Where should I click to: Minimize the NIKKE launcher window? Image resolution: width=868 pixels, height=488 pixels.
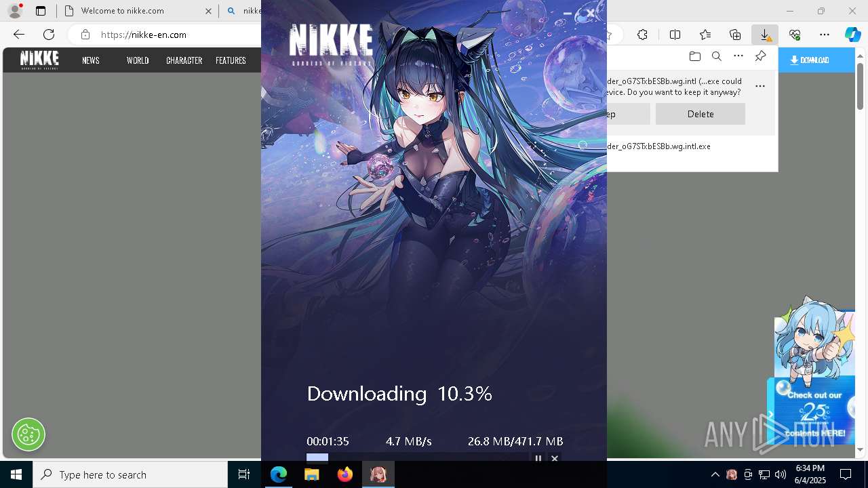click(x=568, y=13)
